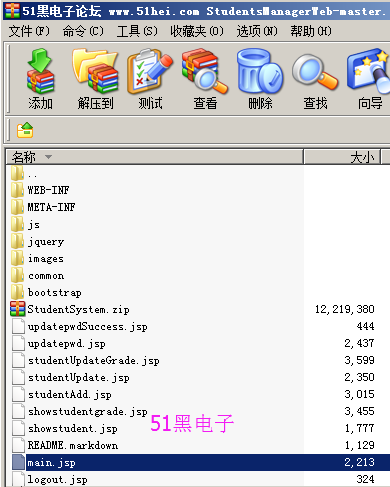Select the StudentSystem.zip file name

(78, 310)
